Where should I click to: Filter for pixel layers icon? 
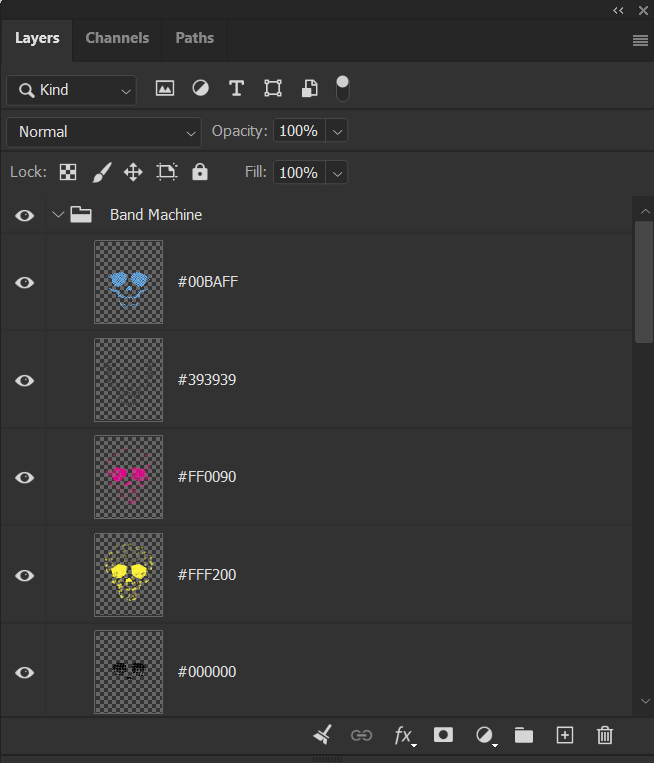pyautogui.click(x=165, y=89)
